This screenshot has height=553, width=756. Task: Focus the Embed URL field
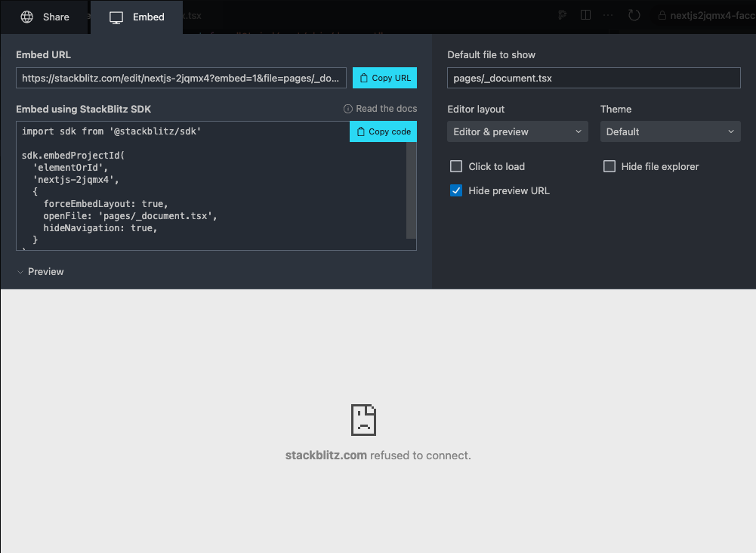181,78
